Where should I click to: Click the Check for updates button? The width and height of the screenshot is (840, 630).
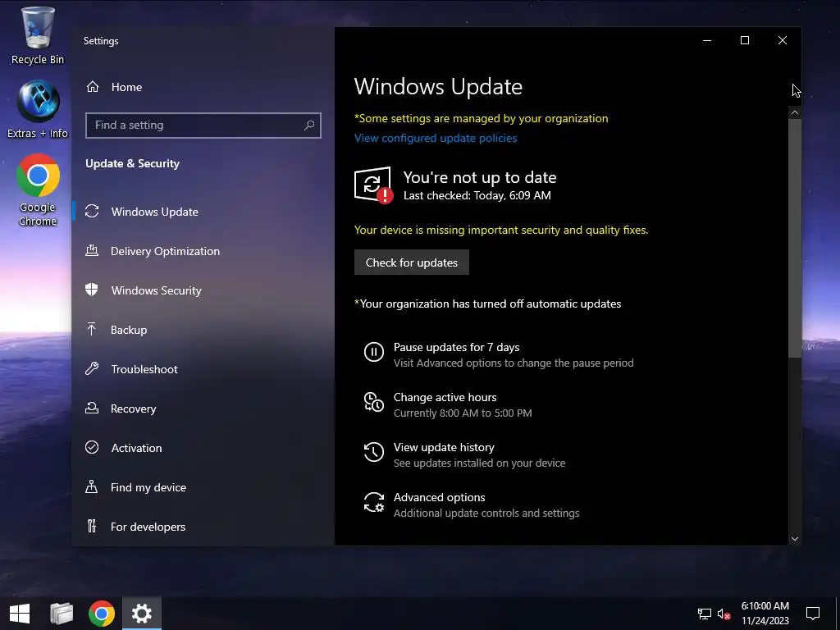click(x=412, y=262)
